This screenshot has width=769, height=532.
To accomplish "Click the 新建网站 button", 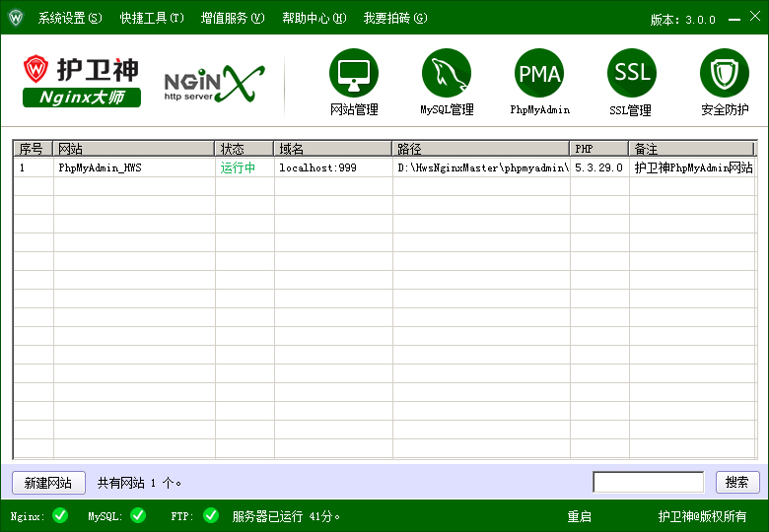I will coord(48,483).
